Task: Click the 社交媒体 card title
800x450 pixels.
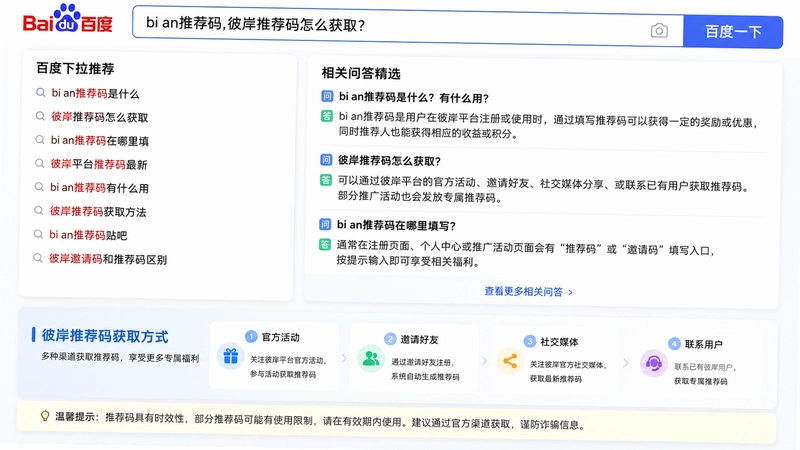Action: coord(559,341)
